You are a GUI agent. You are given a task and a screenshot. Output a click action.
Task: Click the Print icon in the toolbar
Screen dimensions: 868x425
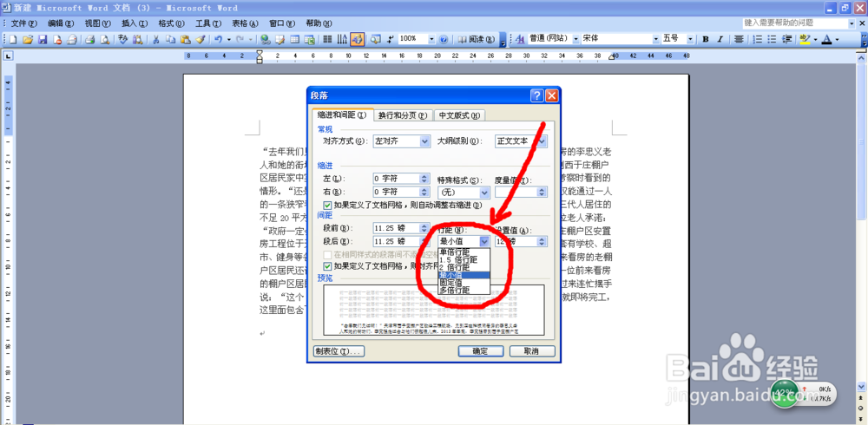click(x=89, y=39)
